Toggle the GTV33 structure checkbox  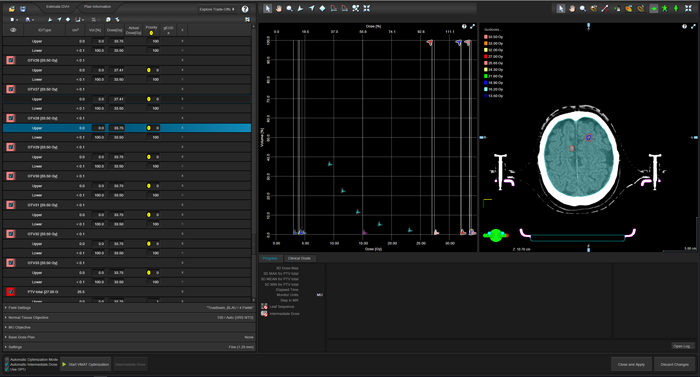(11, 263)
